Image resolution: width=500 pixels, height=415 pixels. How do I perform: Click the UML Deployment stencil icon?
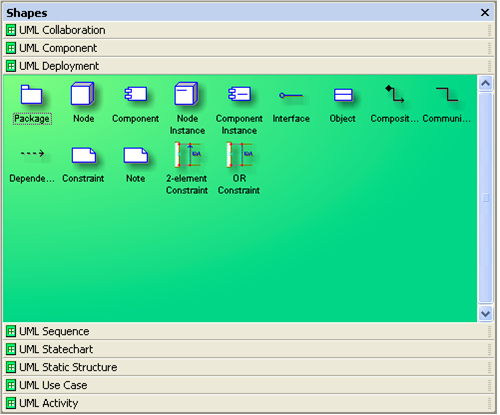[x=11, y=66]
